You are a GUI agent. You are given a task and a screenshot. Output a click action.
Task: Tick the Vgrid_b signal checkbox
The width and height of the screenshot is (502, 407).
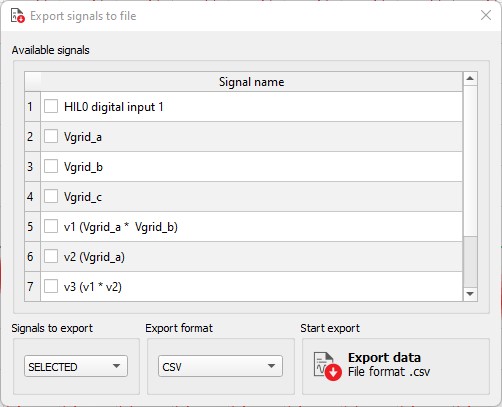point(51,166)
